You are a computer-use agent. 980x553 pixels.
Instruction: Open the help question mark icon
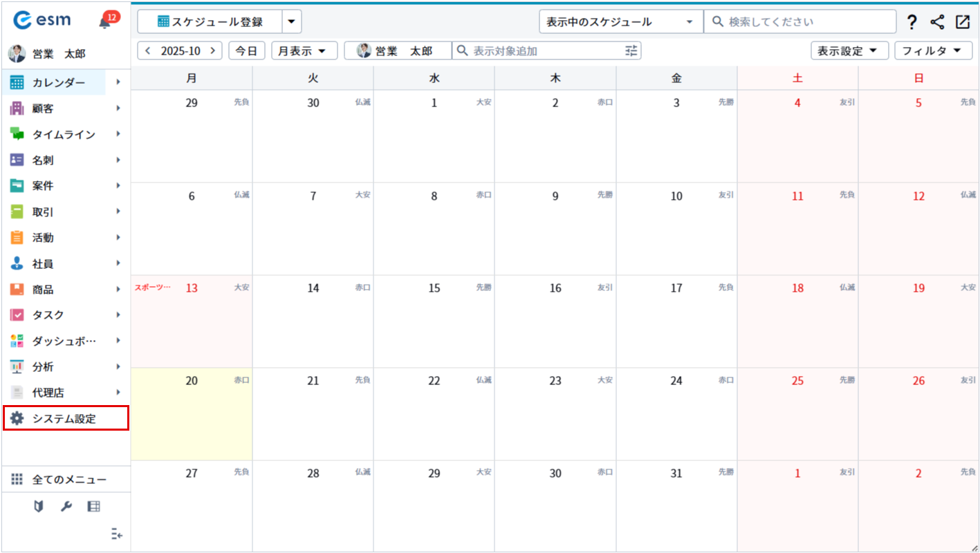pos(912,22)
